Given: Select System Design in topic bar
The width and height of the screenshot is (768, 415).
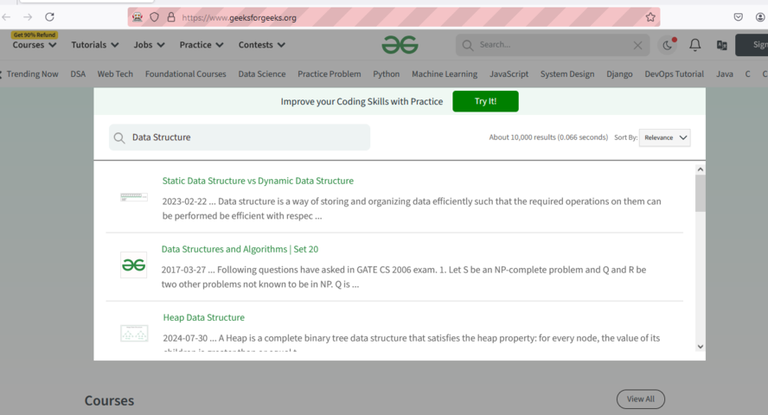Looking at the screenshot, I should coord(567,74).
